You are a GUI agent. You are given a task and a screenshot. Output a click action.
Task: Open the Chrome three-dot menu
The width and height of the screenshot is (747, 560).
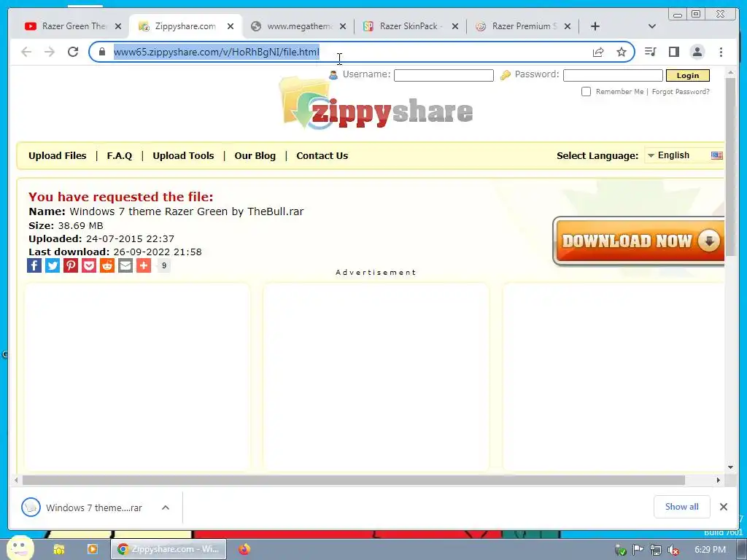(x=721, y=52)
